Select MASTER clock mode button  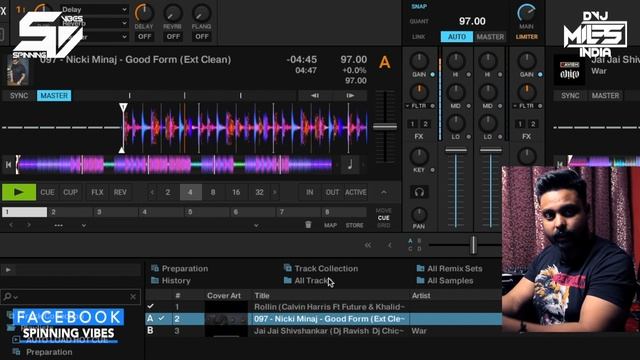coord(490,37)
